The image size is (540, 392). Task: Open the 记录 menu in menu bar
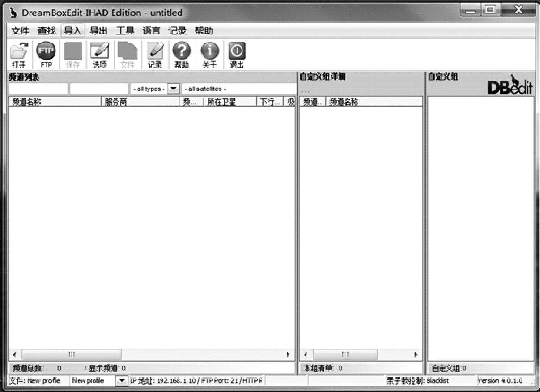177,31
